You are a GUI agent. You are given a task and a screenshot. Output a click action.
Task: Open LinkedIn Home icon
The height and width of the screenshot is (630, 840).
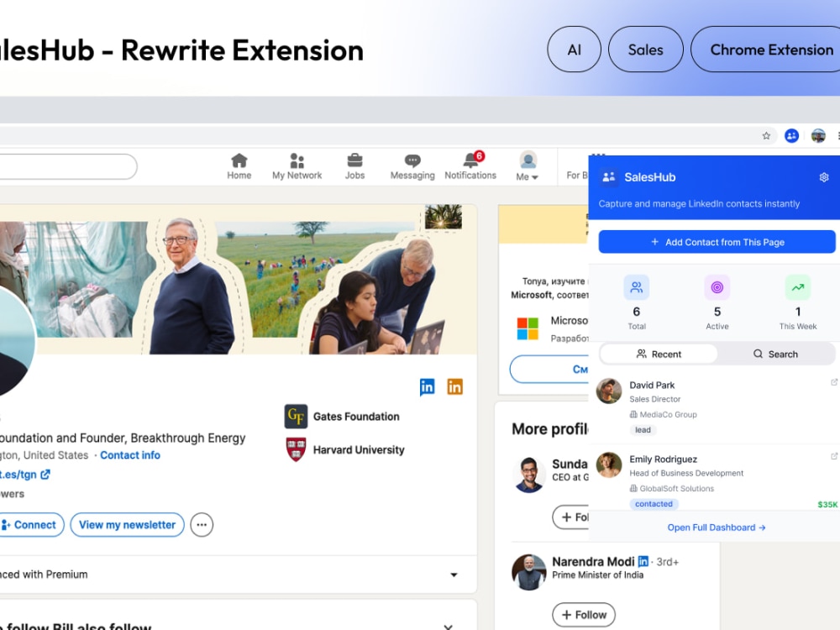(239, 160)
